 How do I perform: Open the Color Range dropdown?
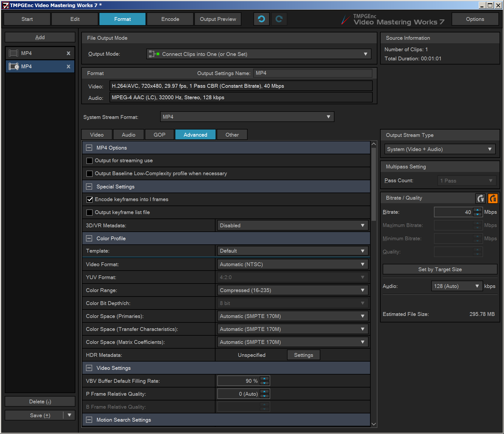point(292,290)
